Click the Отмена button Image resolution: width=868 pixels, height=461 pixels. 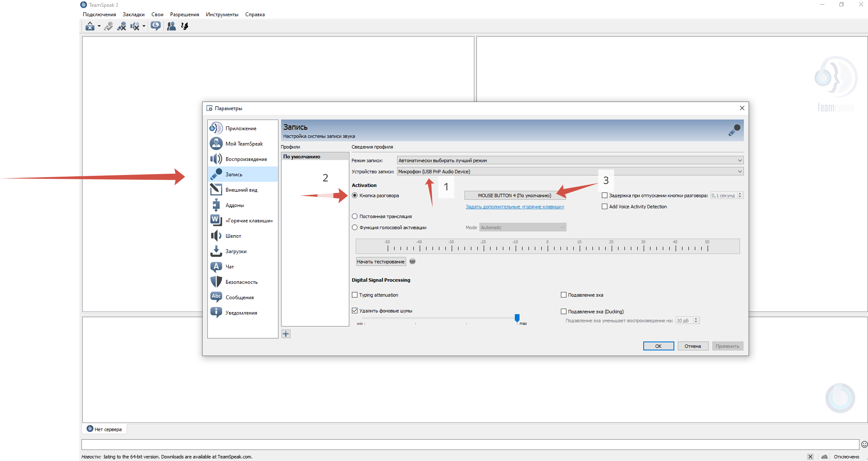click(693, 346)
